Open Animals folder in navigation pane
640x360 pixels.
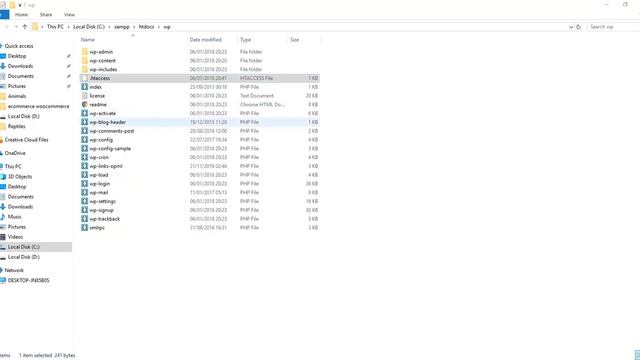coord(17,96)
